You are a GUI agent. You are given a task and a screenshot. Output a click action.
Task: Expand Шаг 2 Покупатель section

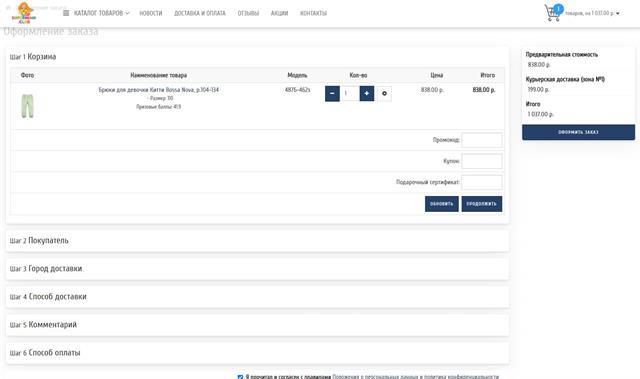coord(257,241)
